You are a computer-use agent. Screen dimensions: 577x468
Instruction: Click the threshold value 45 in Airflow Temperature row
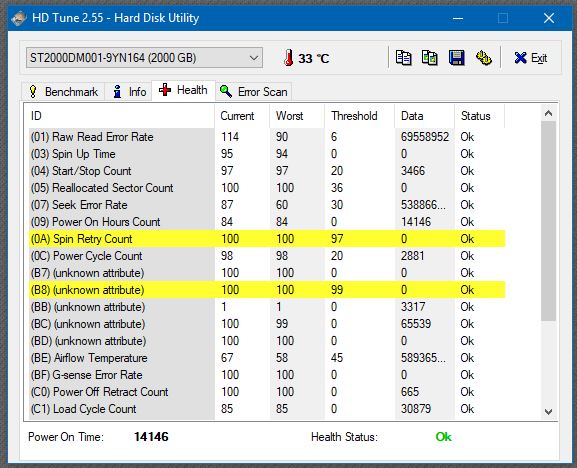[337, 358]
